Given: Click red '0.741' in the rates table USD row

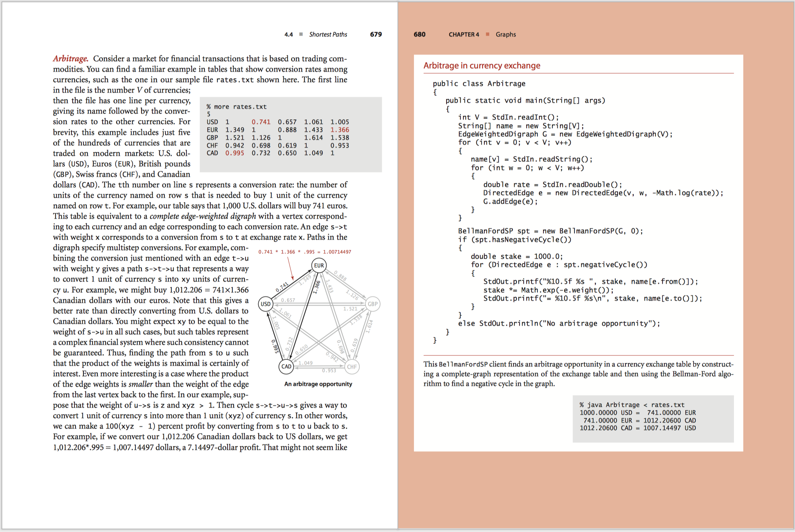Looking at the screenshot, I should [x=261, y=122].
